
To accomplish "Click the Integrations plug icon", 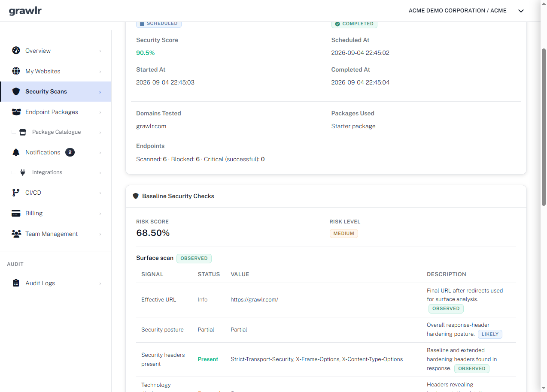I will pos(23,172).
